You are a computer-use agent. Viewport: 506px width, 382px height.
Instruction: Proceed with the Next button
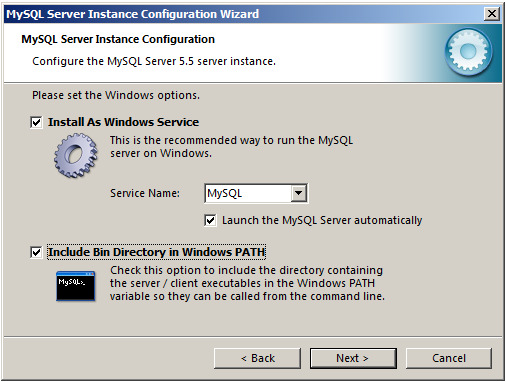coord(353,358)
